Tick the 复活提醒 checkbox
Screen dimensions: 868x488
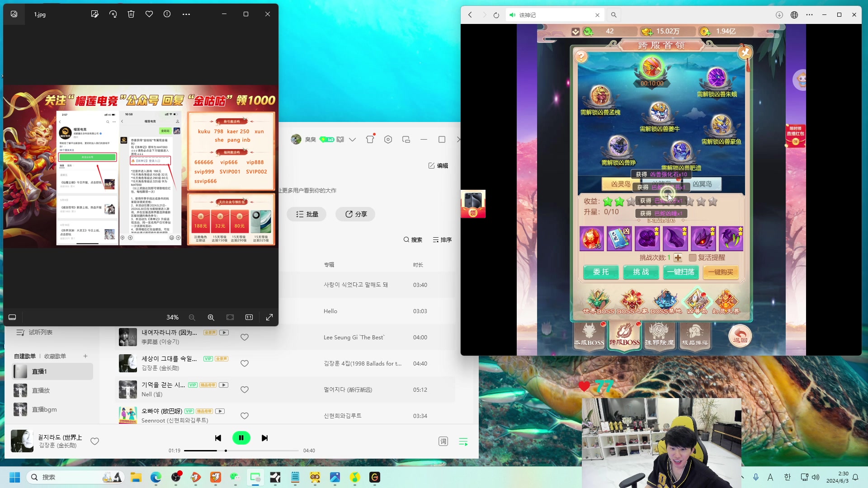tap(693, 258)
